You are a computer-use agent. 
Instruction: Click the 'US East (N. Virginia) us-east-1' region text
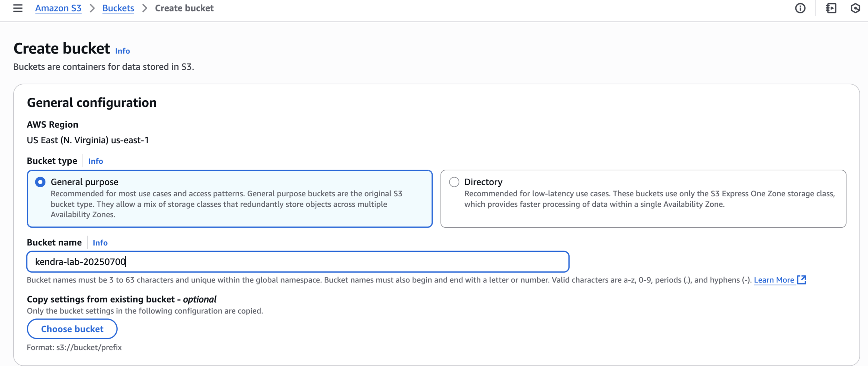click(x=88, y=140)
